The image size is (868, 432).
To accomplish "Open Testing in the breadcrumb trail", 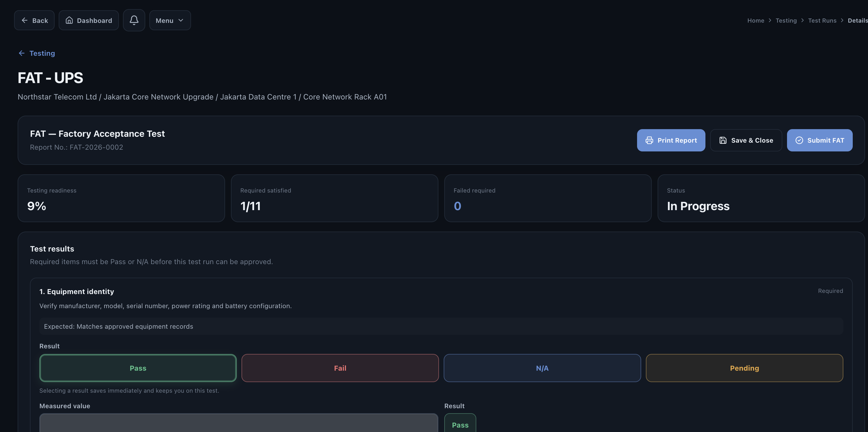I will point(786,21).
